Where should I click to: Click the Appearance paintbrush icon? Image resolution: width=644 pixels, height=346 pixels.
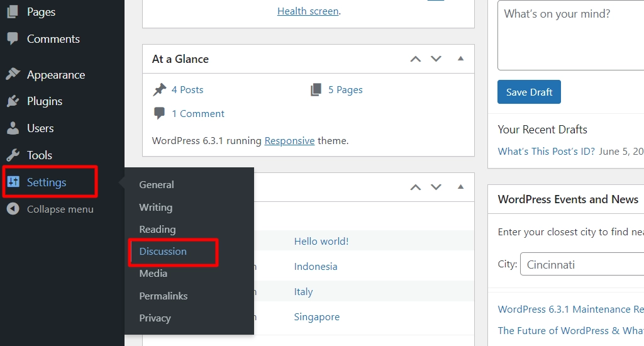[x=13, y=74]
